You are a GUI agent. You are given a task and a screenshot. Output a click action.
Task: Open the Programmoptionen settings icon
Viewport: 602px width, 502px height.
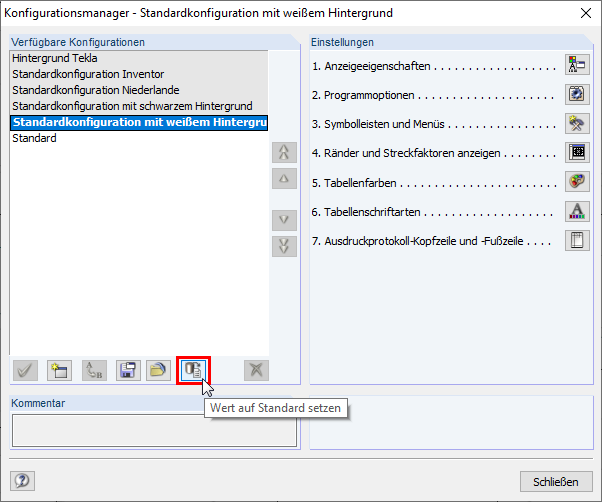click(x=577, y=94)
